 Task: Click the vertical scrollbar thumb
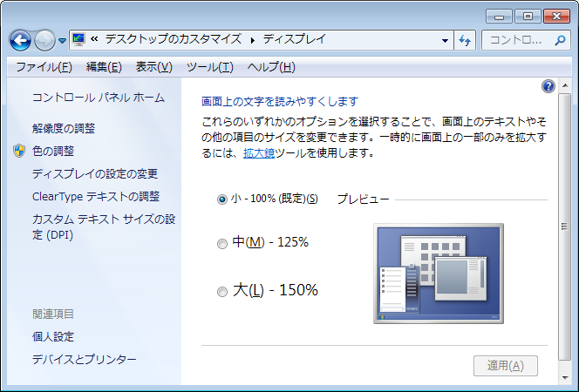564,226
